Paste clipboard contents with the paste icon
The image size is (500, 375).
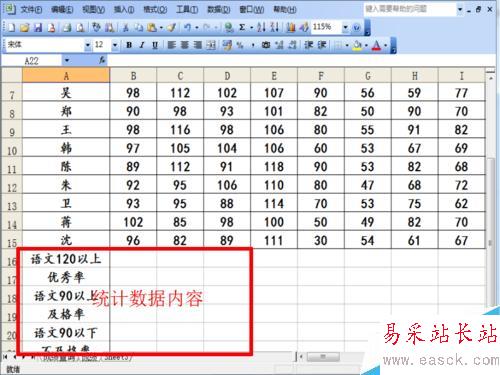pos(152,27)
